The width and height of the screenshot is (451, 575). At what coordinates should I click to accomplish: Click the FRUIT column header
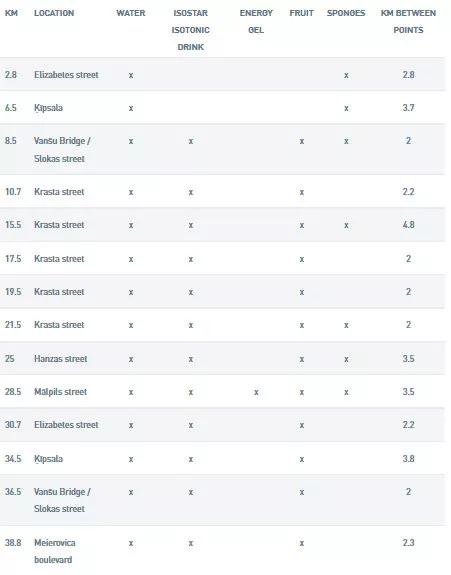(x=301, y=13)
